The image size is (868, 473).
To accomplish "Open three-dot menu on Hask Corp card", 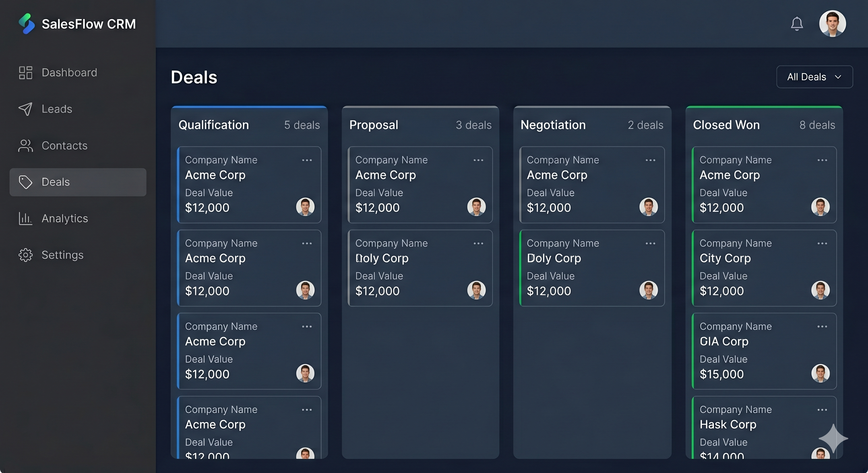I will (x=822, y=410).
